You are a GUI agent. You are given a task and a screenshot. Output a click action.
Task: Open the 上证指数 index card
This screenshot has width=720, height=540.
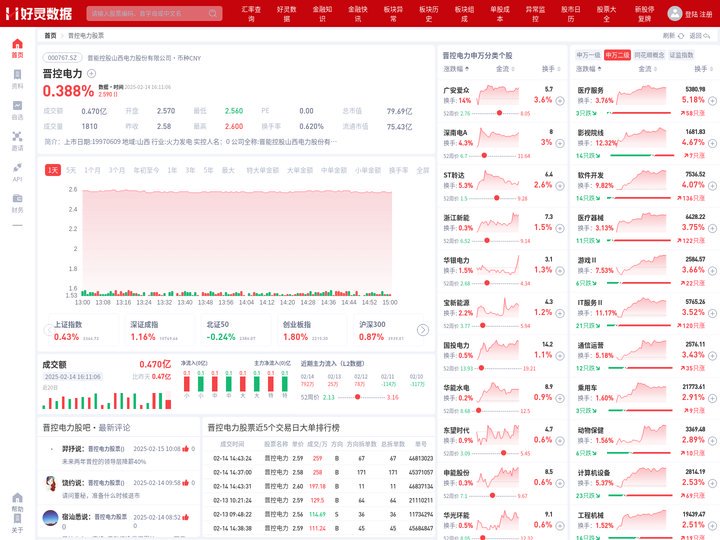click(82, 331)
